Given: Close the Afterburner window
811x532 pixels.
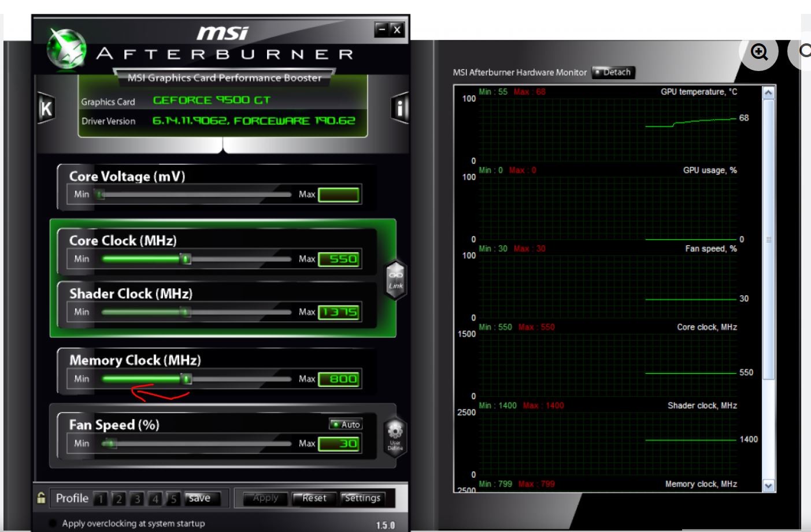Looking at the screenshot, I should (397, 29).
